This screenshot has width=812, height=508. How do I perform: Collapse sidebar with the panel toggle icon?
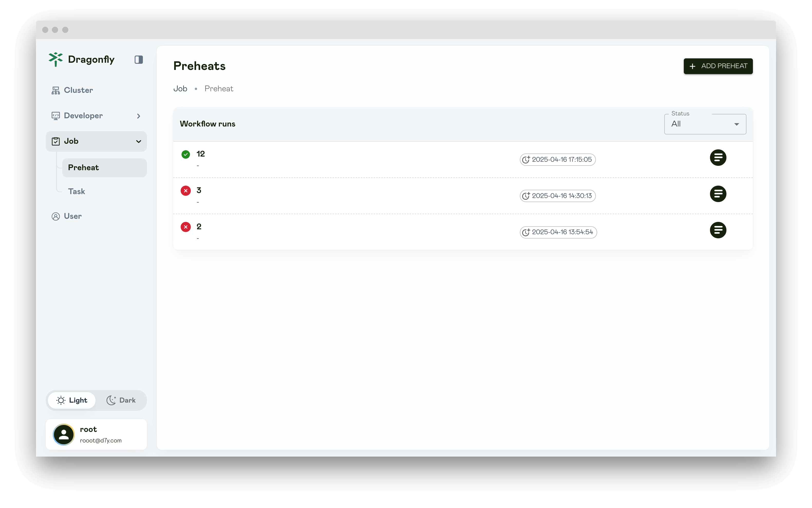point(138,60)
